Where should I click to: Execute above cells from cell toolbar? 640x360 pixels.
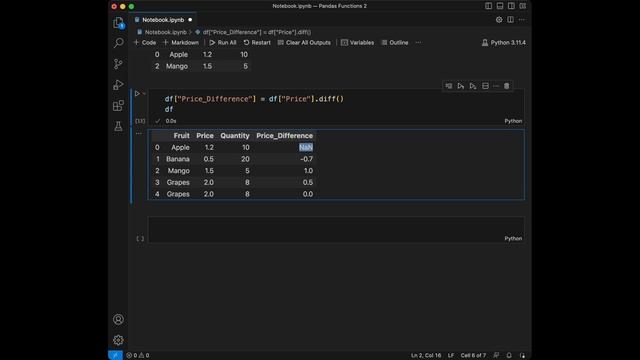461,86
